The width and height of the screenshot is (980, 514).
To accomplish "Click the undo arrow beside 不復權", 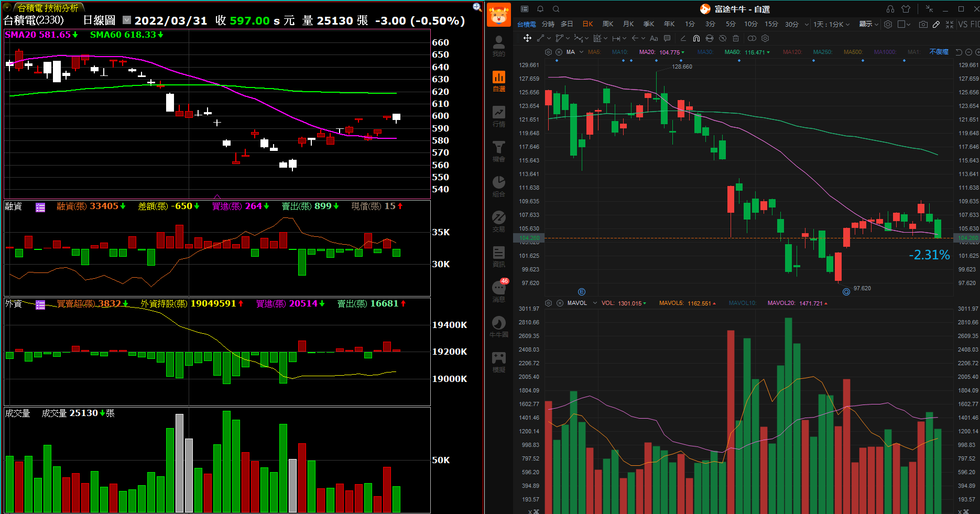I will 959,52.
